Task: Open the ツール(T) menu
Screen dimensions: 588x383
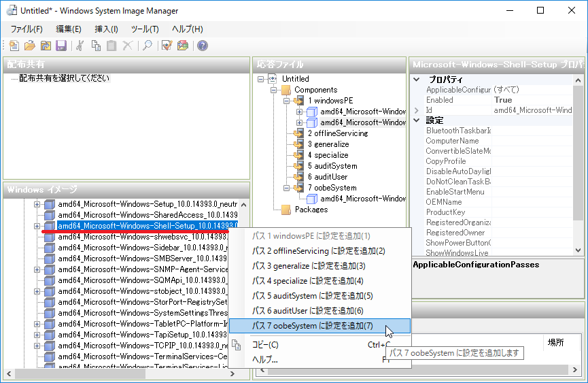Action: point(144,29)
